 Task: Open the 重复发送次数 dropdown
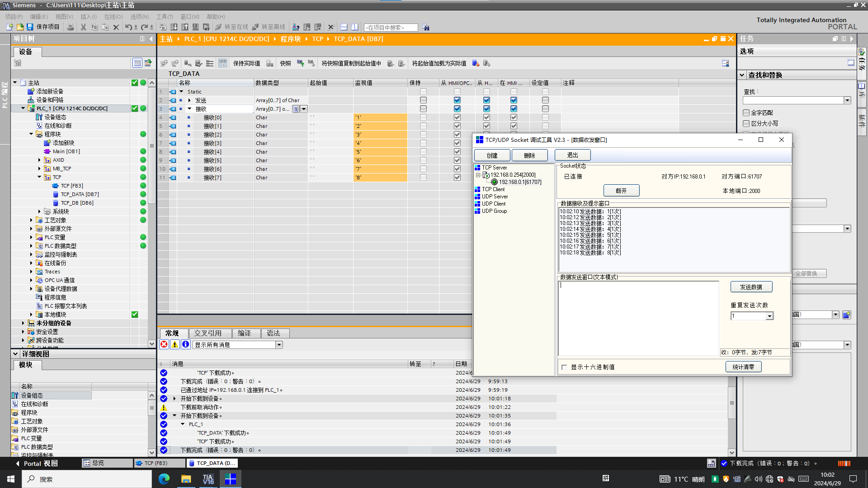click(769, 316)
